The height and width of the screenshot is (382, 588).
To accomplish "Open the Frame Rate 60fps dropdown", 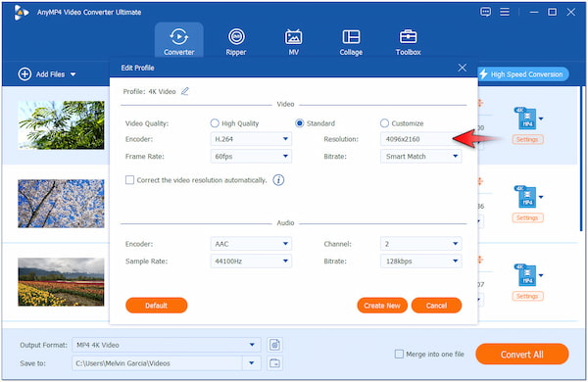I will (x=251, y=157).
